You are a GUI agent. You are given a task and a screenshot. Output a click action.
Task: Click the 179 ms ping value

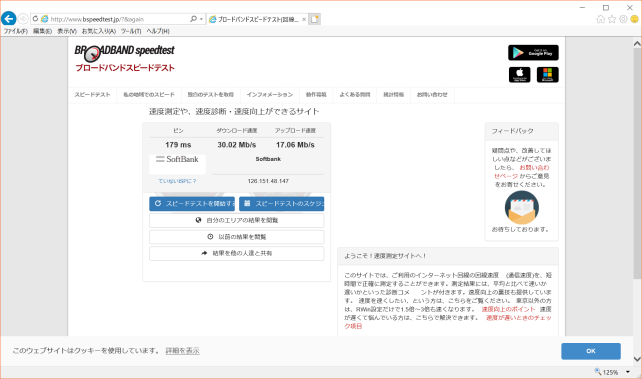[178, 145]
